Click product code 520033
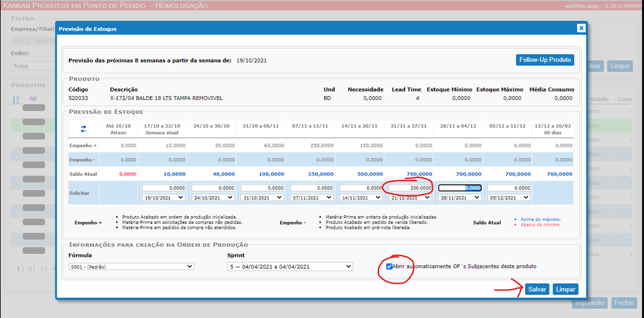This screenshot has width=644, height=318. [77, 98]
